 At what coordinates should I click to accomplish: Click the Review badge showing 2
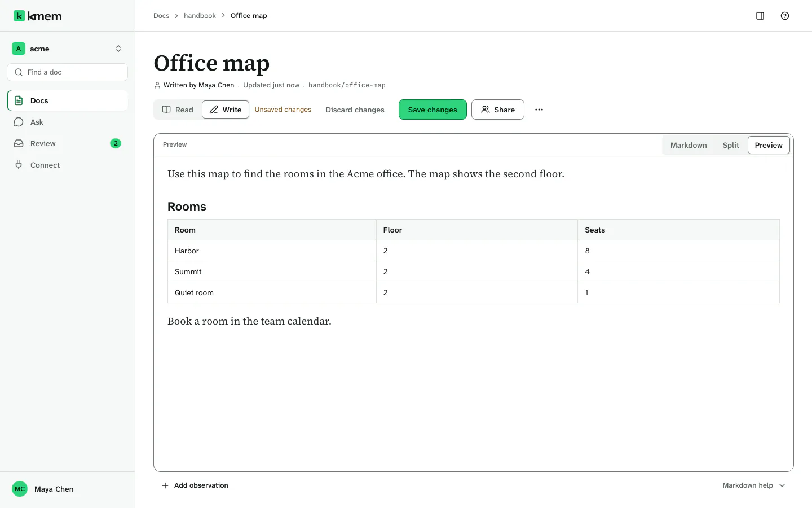coord(116,143)
